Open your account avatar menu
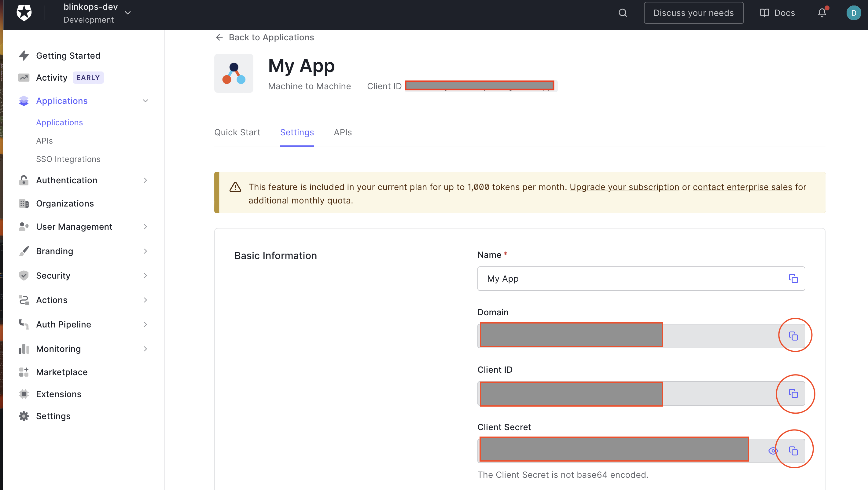 854,13
